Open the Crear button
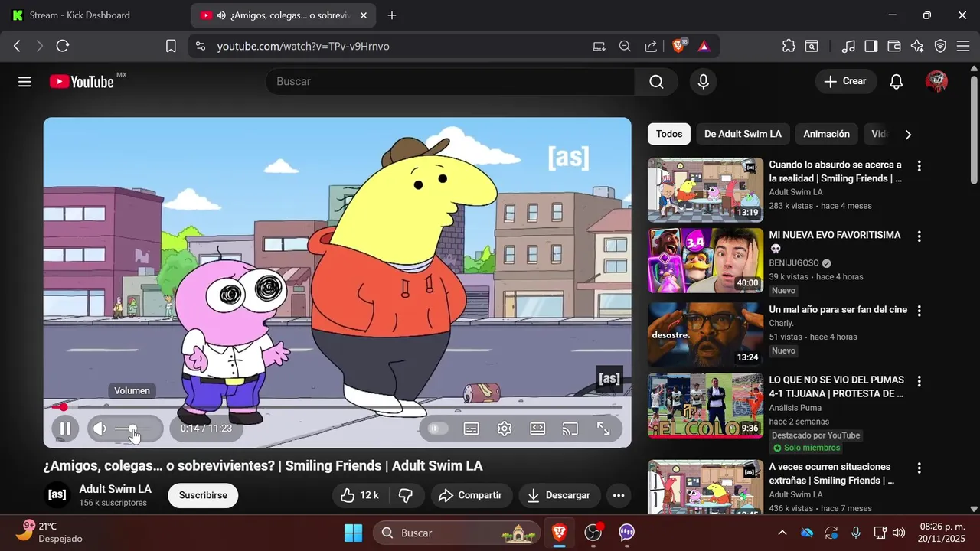 pos(845,81)
